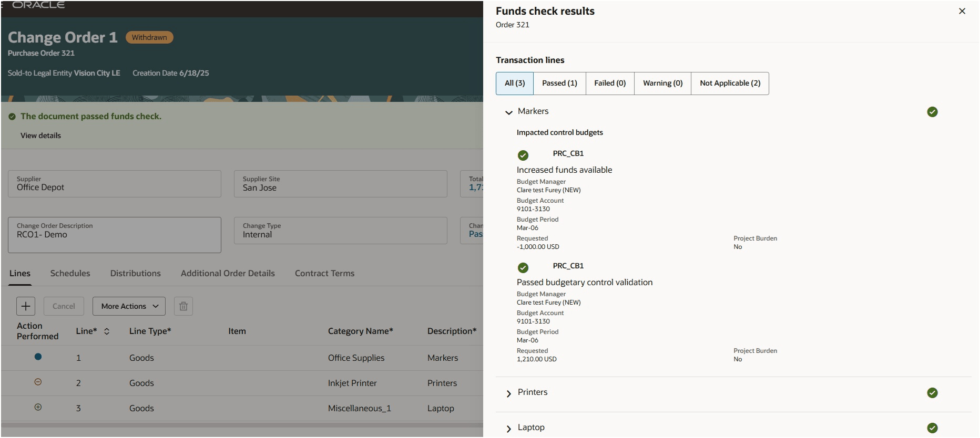Viewport: 980px width, 438px height.
Task: Click the Line column sort arrows
Action: pos(107,331)
